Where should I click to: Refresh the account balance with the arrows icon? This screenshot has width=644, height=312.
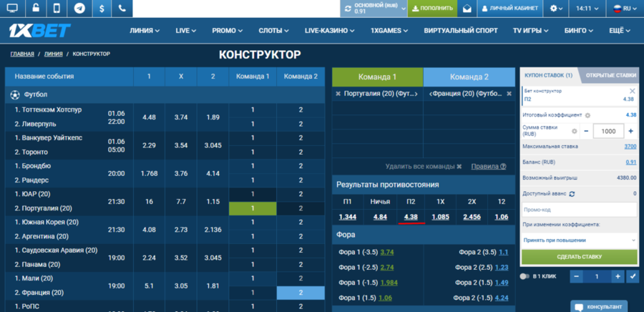pos(348,8)
